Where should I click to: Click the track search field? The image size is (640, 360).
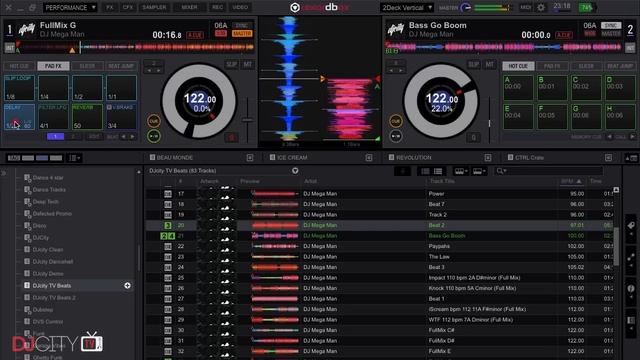point(548,171)
